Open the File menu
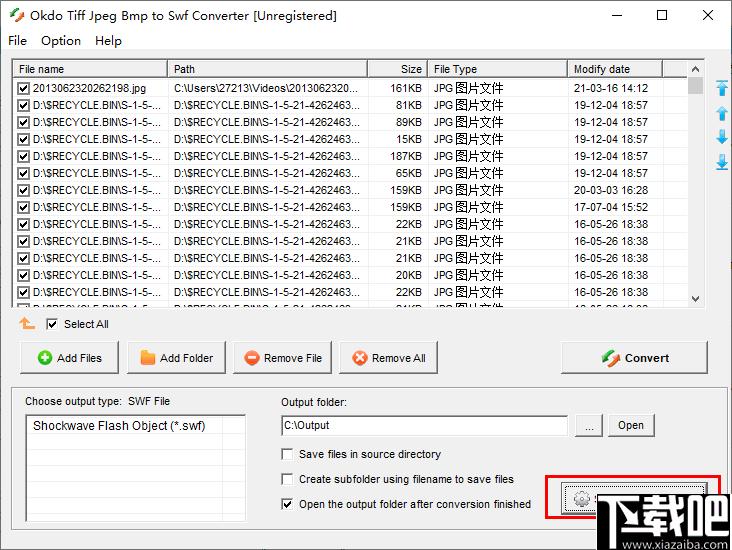Viewport: 732px width, 550px height. (17, 41)
